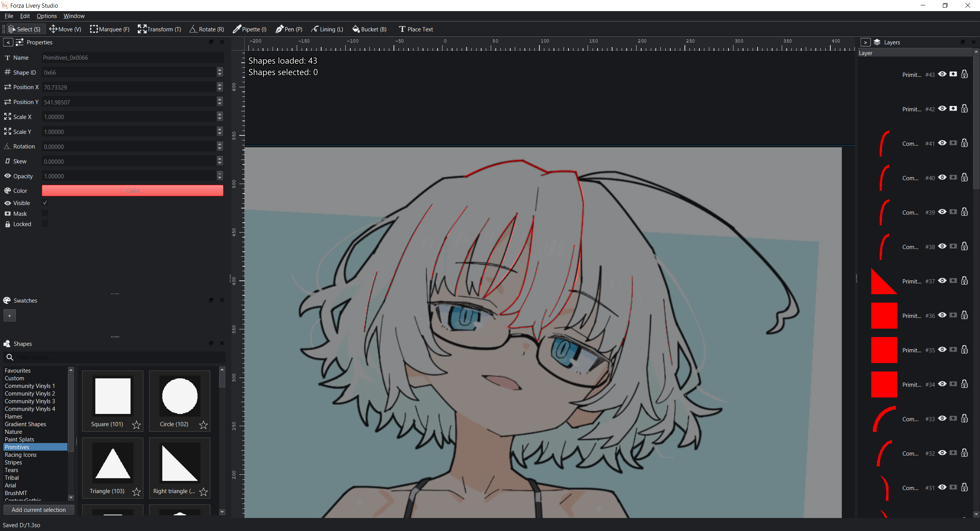Hide layer #43 using its eye icon
The image size is (980, 531).
[x=942, y=74]
